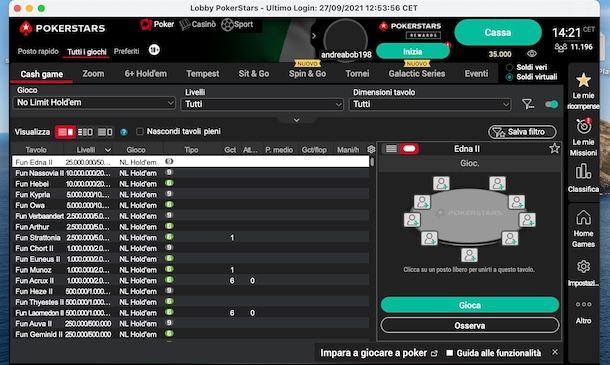Screen dimensions: 610x365
Task: Open the Galactic Series tab
Action: 417,74
